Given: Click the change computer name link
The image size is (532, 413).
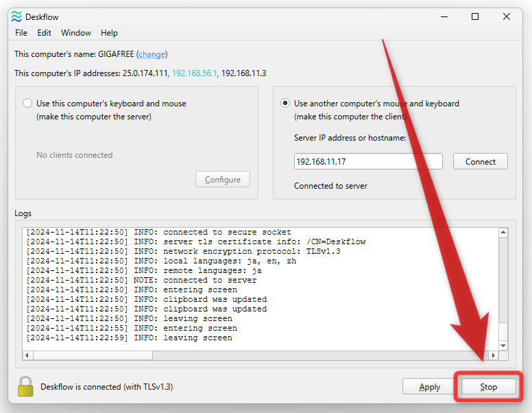Looking at the screenshot, I should click(x=152, y=54).
